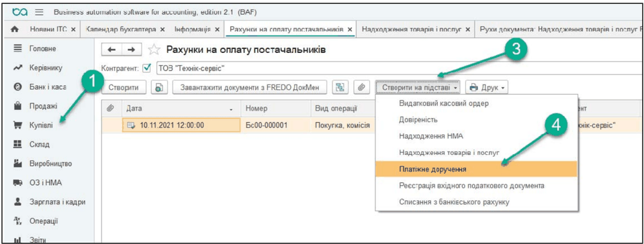The width and height of the screenshot is (644, 244).
Task: Click the document icon in the 10.11.2021 row
Action: tap(132, 125)
